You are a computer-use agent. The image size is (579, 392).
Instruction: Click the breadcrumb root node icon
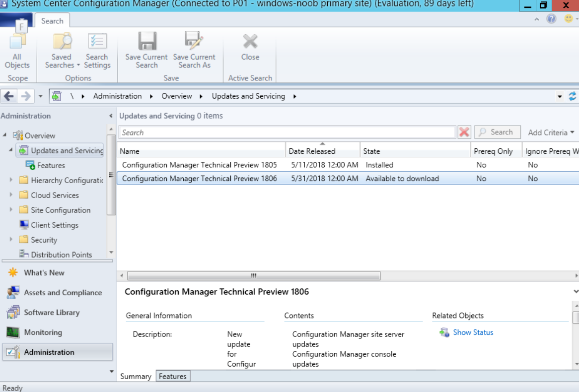tap(57, 96)
